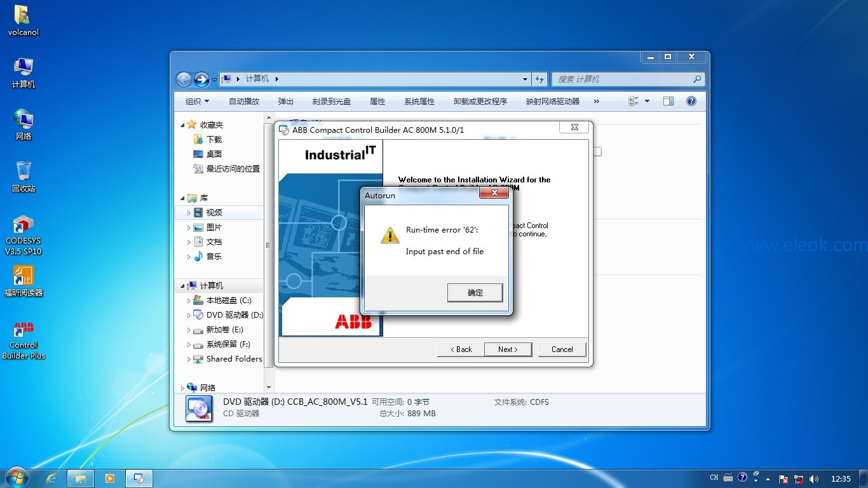Open the Windows Start menu
Screen dimensions: 868x488
point(16,478)
